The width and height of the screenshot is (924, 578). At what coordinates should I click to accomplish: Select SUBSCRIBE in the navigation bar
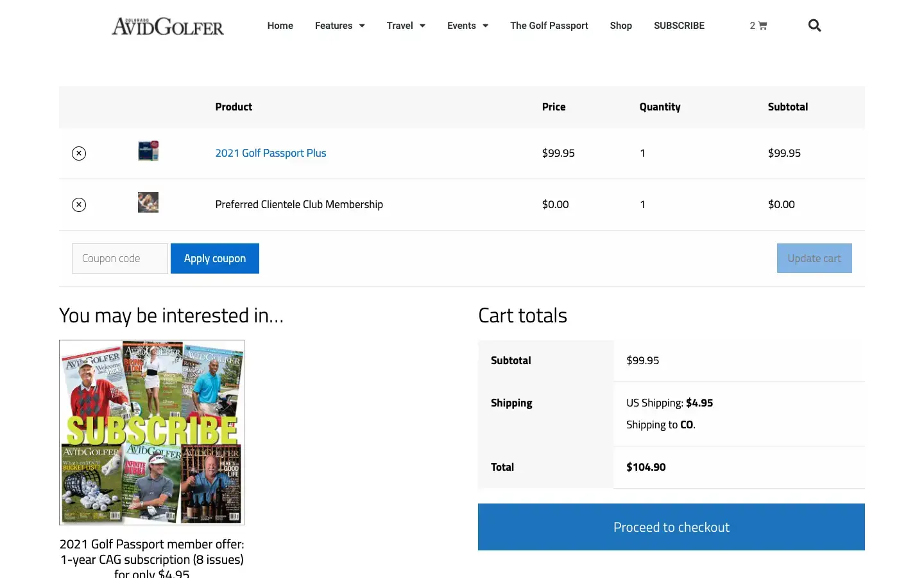pos(679,26)
